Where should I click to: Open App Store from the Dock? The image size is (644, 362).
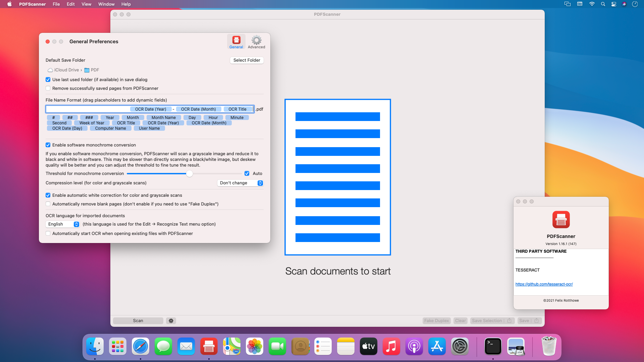(437, 346)
